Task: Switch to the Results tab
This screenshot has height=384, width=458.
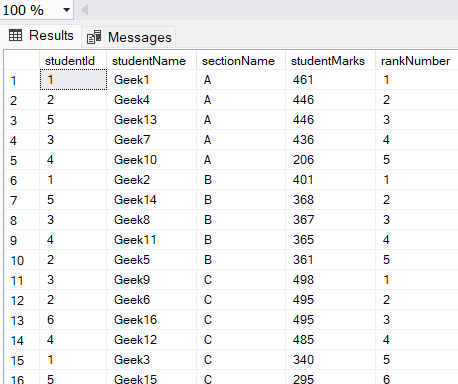Action: click(41, 35)
